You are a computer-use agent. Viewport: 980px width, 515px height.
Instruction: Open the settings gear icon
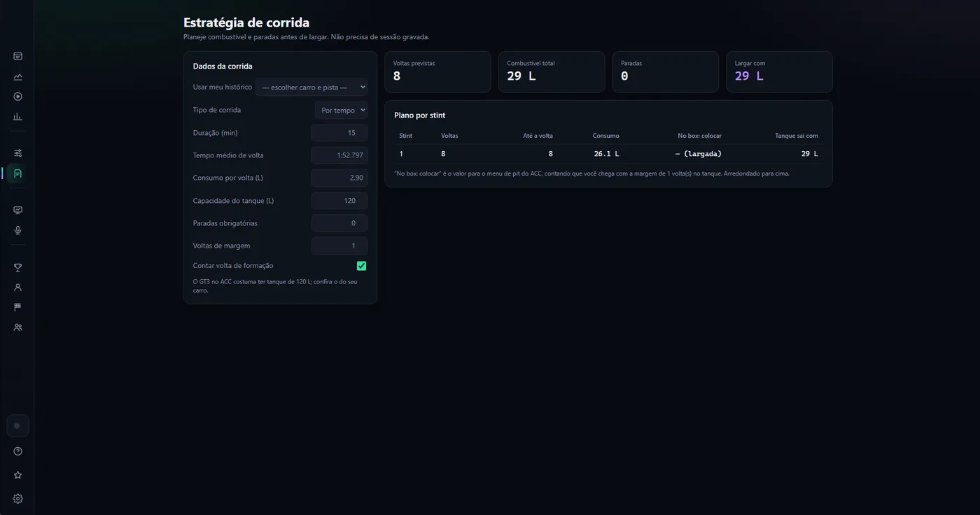pos(17,499)
